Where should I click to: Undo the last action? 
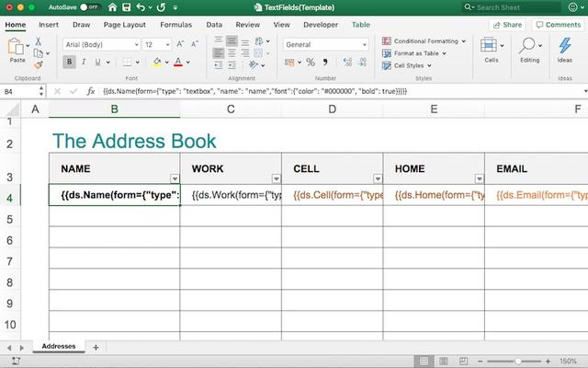coord(141,7)
